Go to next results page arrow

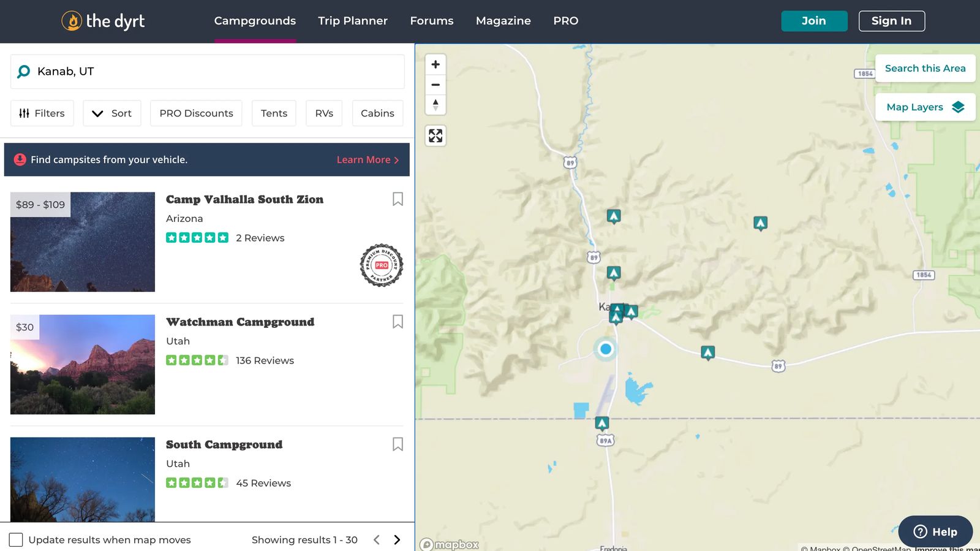pos(397,540)
